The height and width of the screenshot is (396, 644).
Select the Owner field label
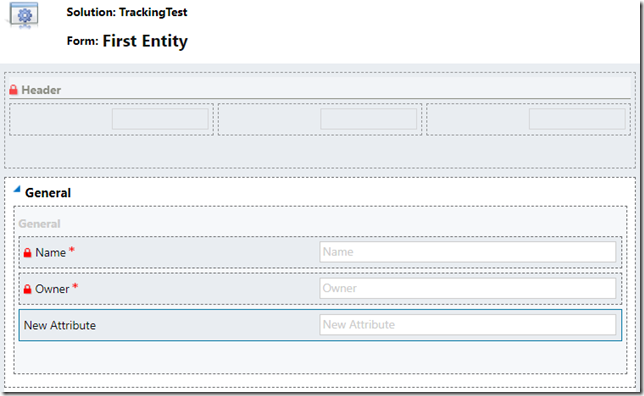(x=52, y=289)
